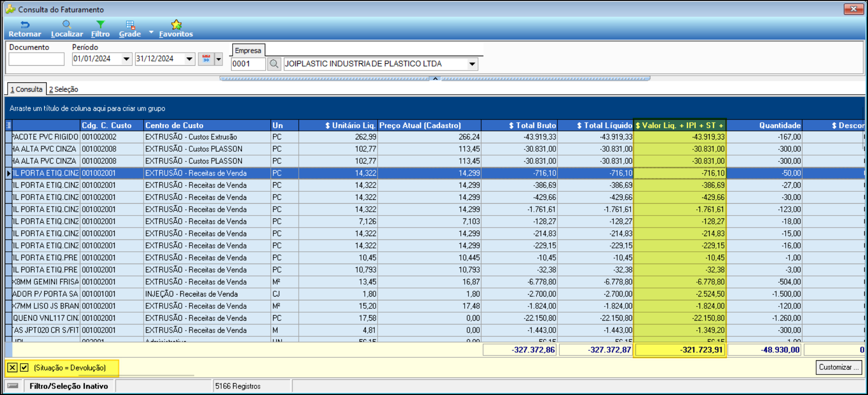
Task: Click the -43.919,33 Total Bruto cell
Action: tap(519, 137)
